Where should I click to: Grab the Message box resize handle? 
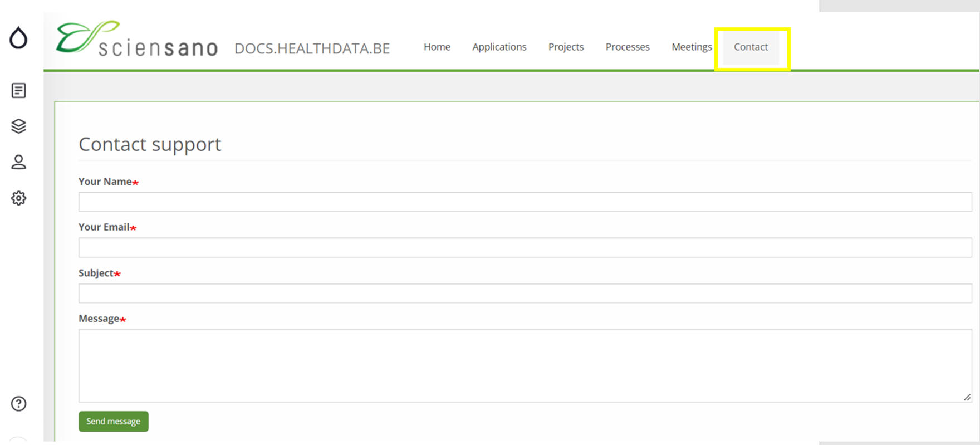click(967, 397)
